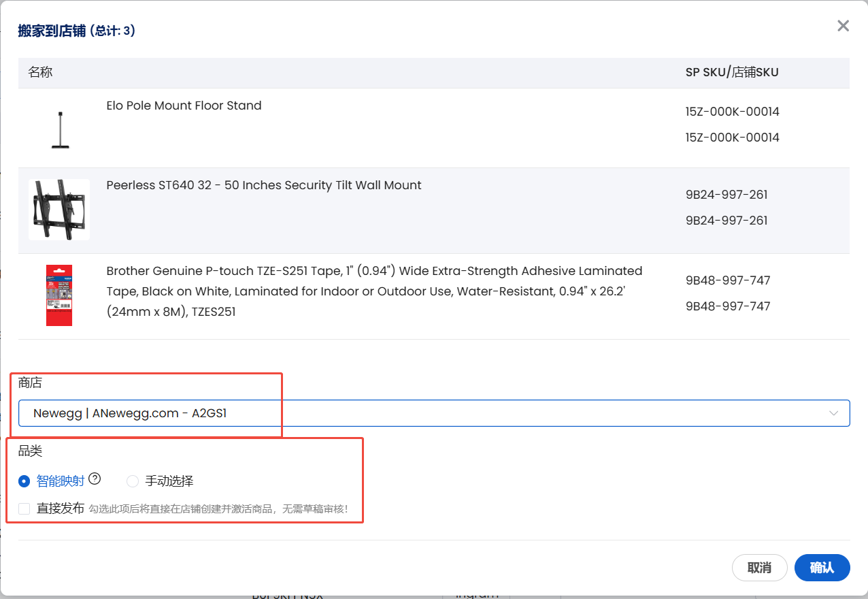Click the Peerless wall mount product image
868x599 pixels.
pyautogui.click(x=59, y=210)
